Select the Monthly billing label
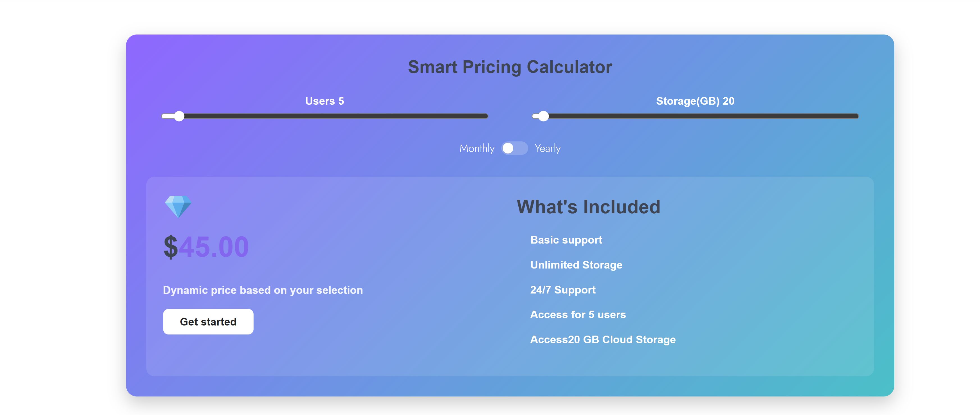Viewport: 980px width, 415px height. point(477,148)
